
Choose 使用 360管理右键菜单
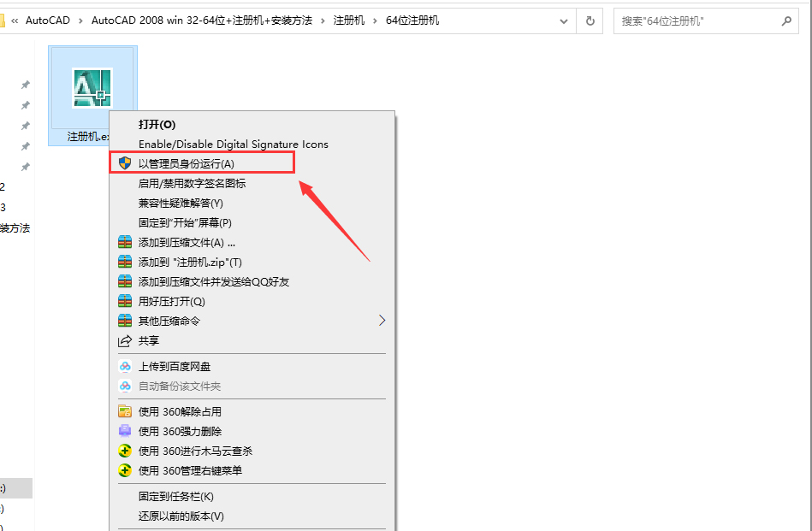[x=190, y=470]
